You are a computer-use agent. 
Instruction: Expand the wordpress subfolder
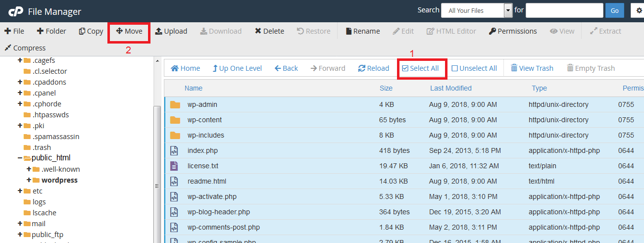click(x=29, y=180)
